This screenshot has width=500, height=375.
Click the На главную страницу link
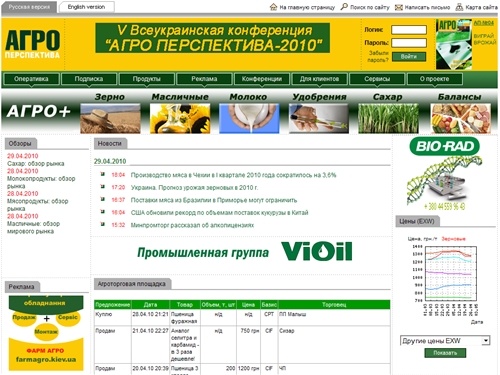[x=307, y=7]
